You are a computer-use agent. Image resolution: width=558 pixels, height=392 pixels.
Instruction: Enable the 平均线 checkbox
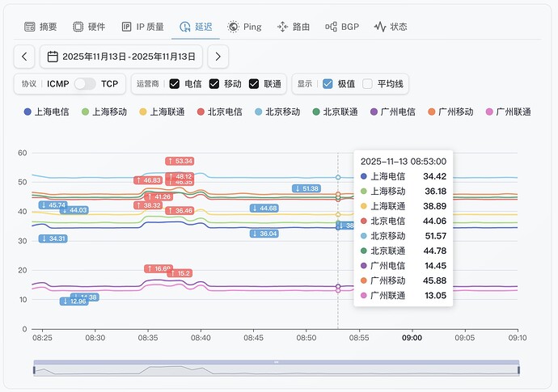pyautogui.click(x=368, y=83)
